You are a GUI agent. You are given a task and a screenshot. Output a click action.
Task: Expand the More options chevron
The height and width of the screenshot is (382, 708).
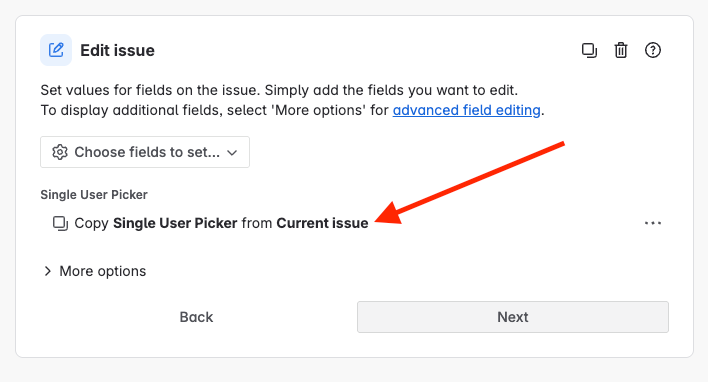pos(47,271)
